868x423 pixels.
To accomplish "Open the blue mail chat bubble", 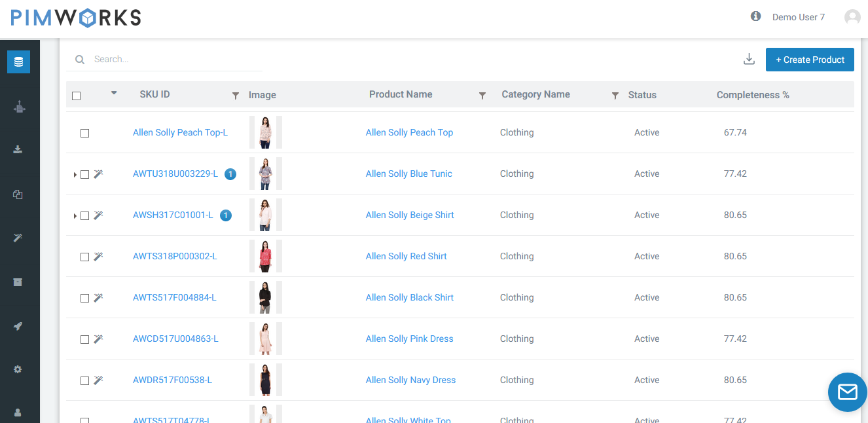I will tap(847, 392).
